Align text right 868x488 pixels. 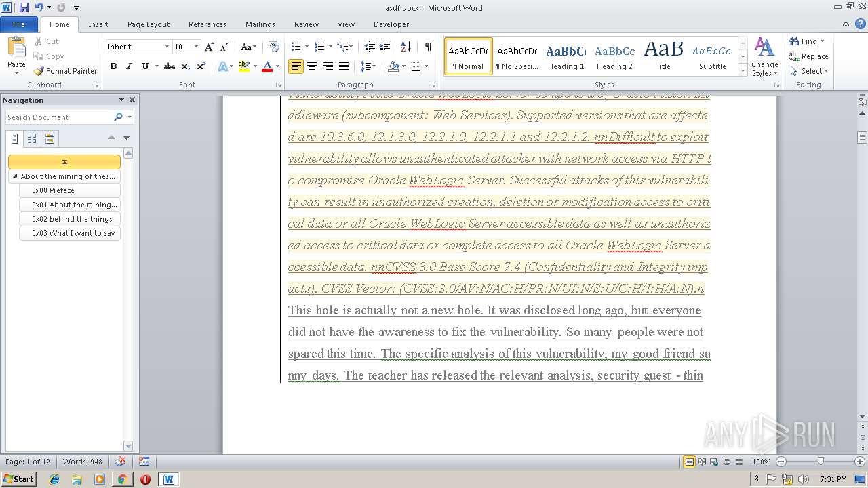point(328,66)
